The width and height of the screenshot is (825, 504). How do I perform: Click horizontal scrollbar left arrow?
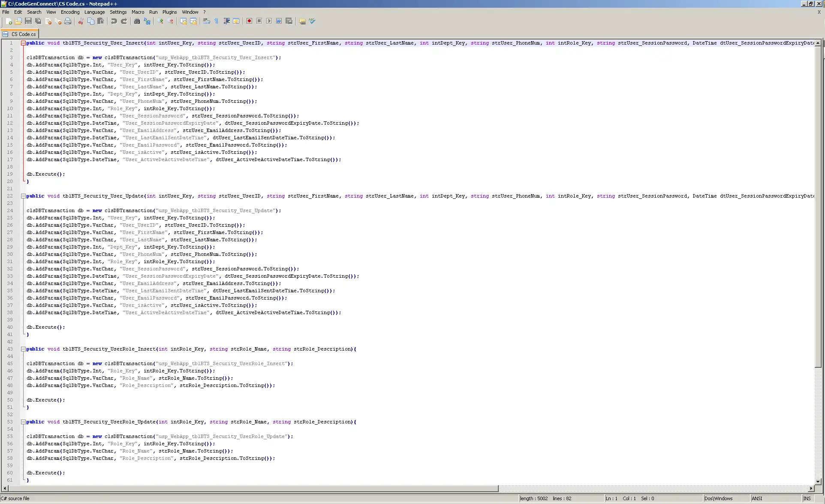pyautogui.click(x=5, y=489)
